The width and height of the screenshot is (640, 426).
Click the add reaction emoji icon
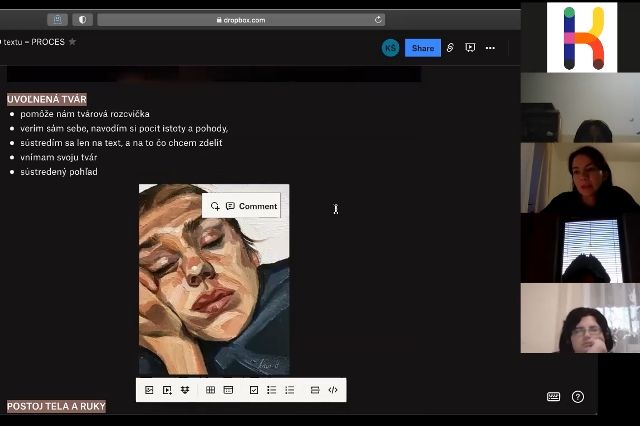click(215, 206)
